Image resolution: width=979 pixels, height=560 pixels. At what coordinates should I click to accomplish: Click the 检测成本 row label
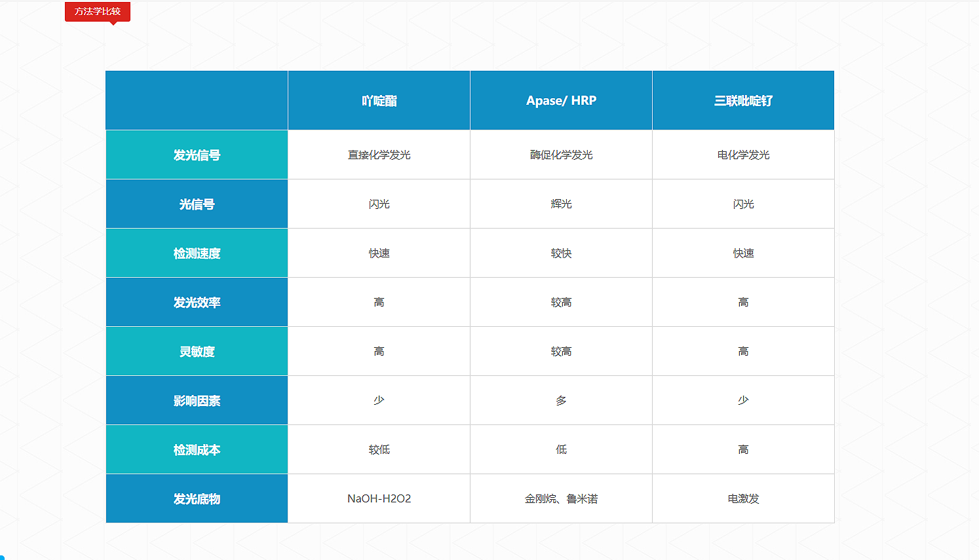pos(197,450)
